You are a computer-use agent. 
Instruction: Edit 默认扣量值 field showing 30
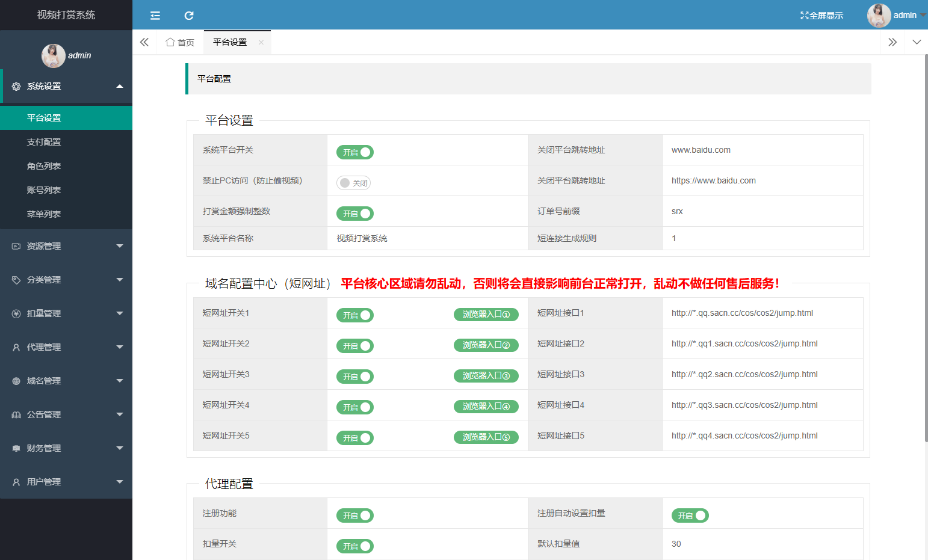[763, 544]
